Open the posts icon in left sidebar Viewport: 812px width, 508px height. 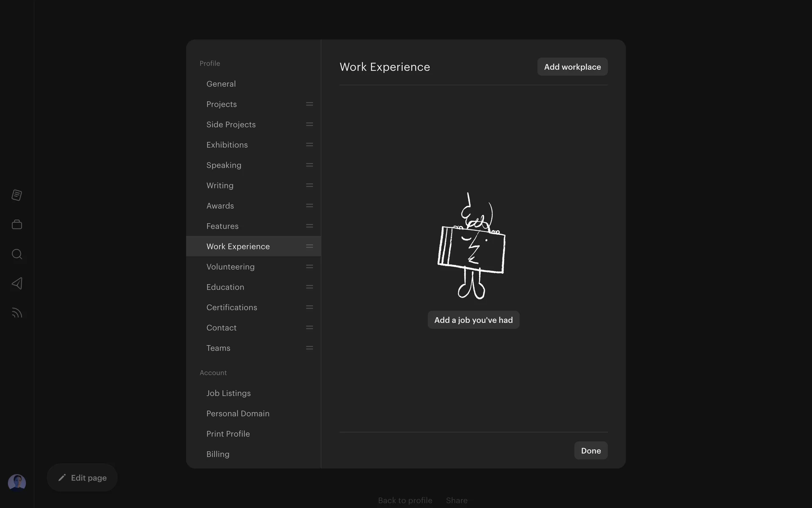[x=17, y=195]
